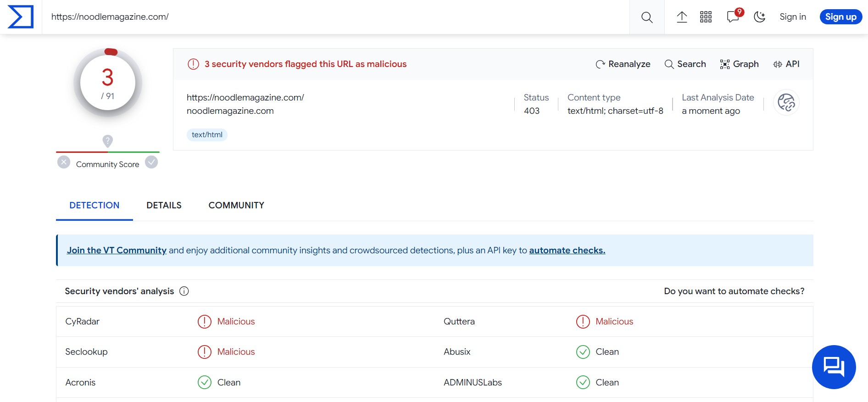868x402 pixels.
Task: Click the search magnifier in top bar
Action: click(x=647, y=17)
